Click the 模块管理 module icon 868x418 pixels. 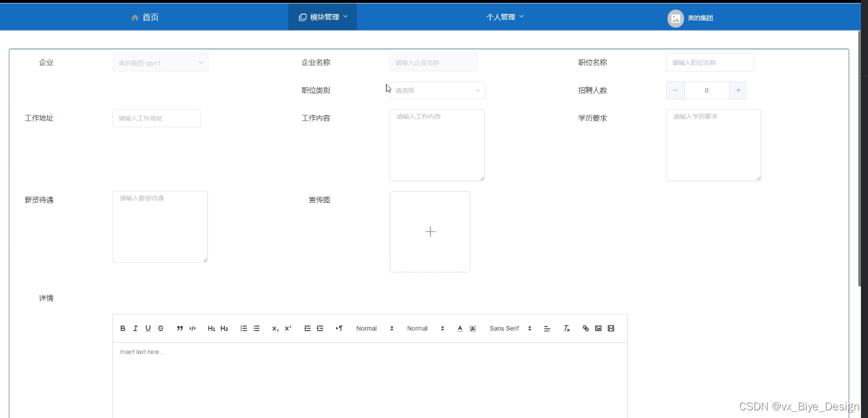click(303, 18)
